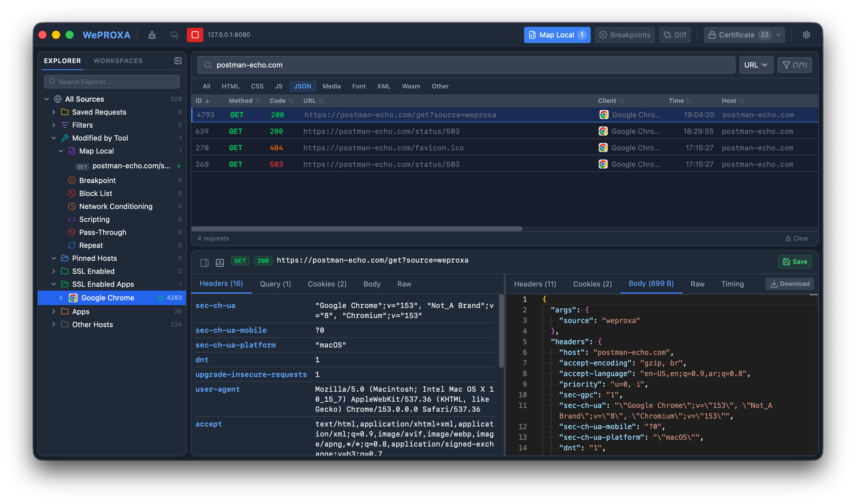Open the request Cookies (2) tab
The width and height of the screenshot is (856, 504).
327,284
